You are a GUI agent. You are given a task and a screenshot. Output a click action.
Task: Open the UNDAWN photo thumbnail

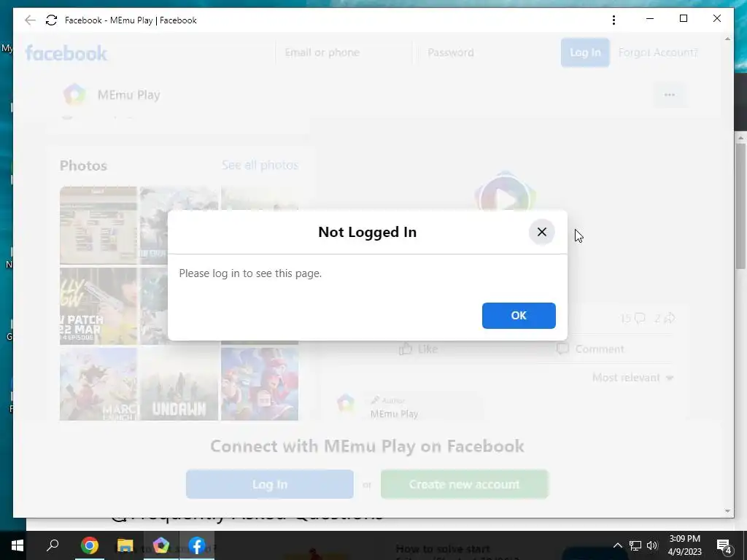tap(179, 384)
